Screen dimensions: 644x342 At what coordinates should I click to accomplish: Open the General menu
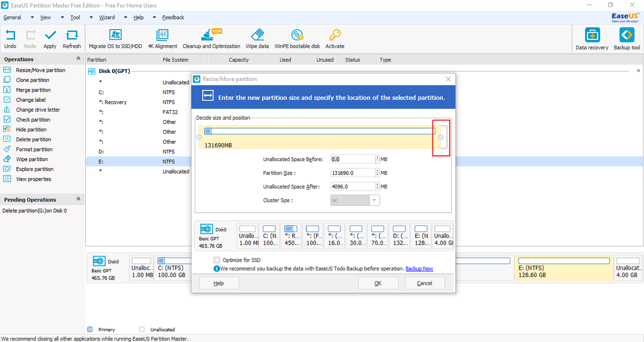coord(13,17)
